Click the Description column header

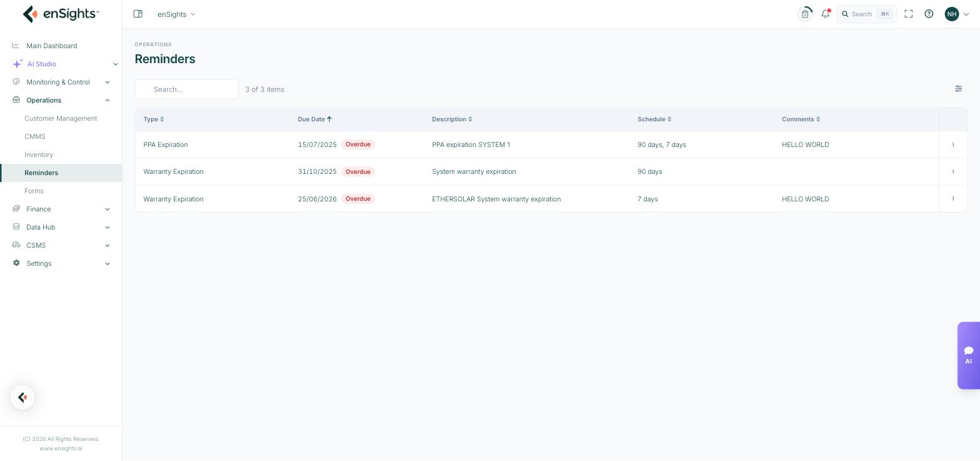(x=449, y=119)
